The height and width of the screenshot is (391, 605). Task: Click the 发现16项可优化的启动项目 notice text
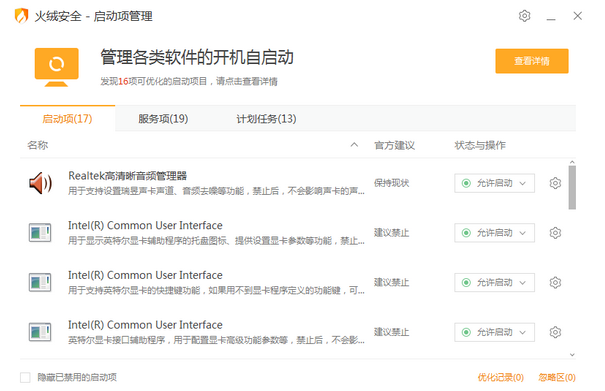click(189, 81)
